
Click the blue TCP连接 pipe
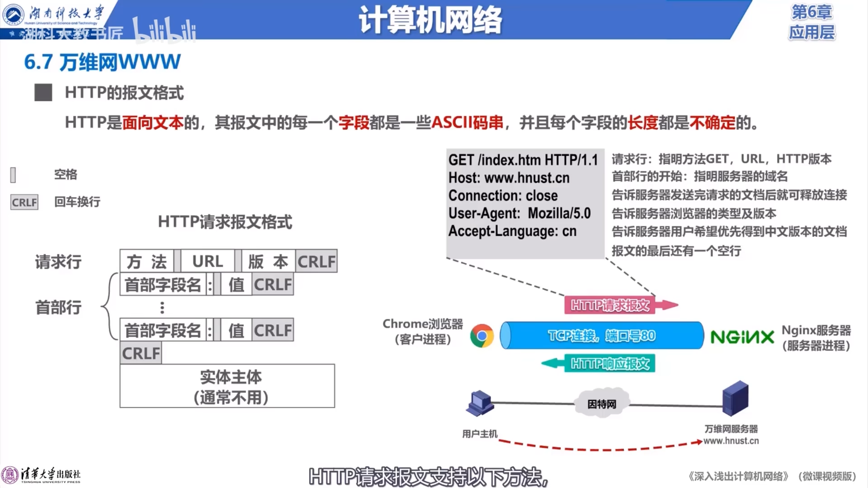(601, 335)
